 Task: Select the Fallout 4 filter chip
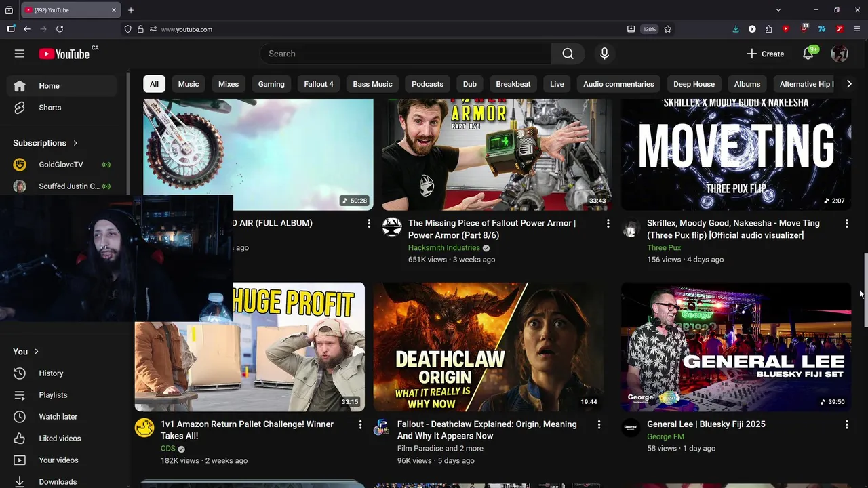coord(319,84)
